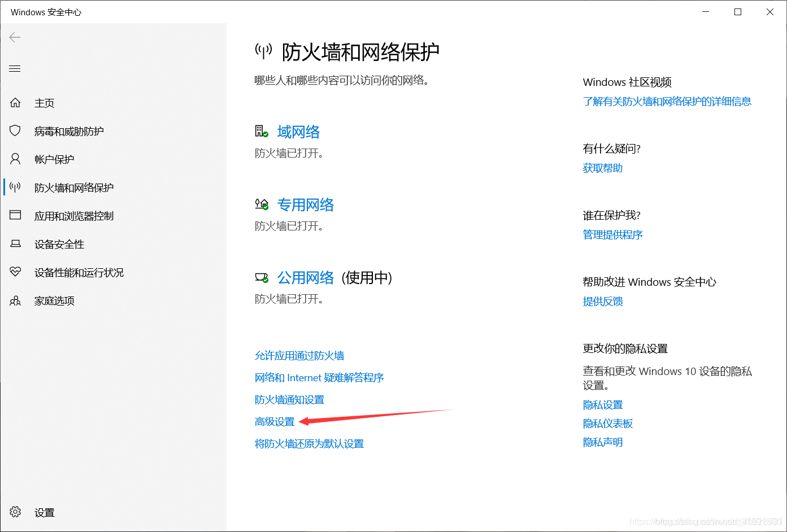Viewport: 787px width, 532px height.
Task: Click the antenna icon for 防火墙和网络保护 in sidebar
Action: pos(15,187)
